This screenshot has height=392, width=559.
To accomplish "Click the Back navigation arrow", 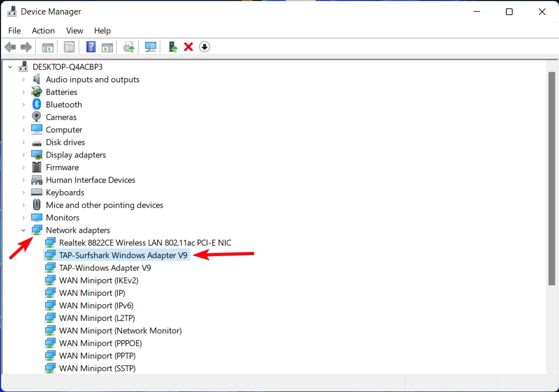I will point(10,46).
